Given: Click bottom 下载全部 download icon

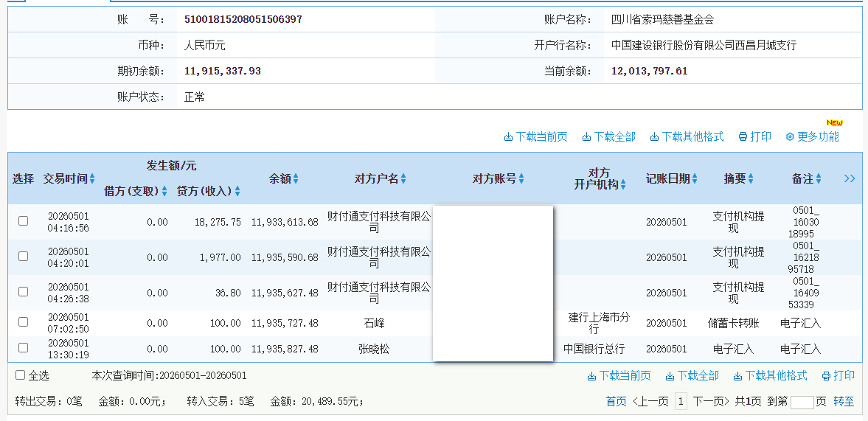Looking at the screenshot, I should point(670,376).
